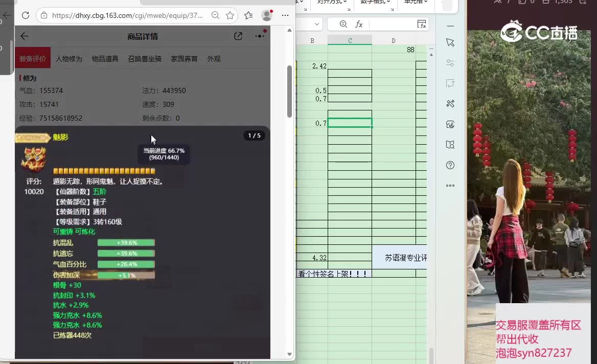Click the formula bar zoom icon
The width and height of the screenshot is (597, 364).
click(343, 24)
